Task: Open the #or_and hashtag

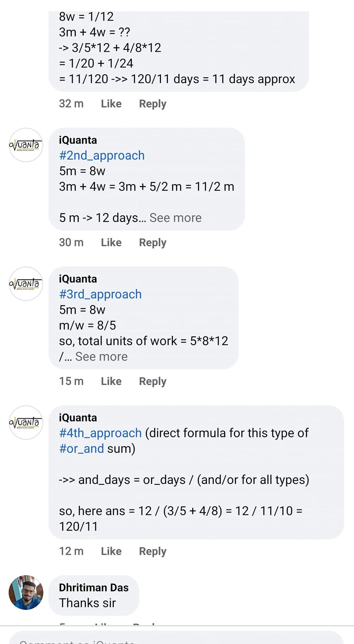Action: click(81, 448)
